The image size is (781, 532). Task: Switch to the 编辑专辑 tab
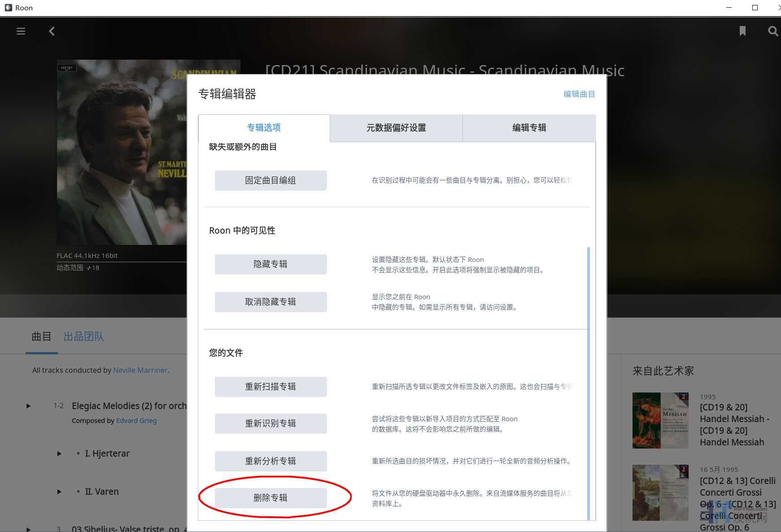(529, 128)
